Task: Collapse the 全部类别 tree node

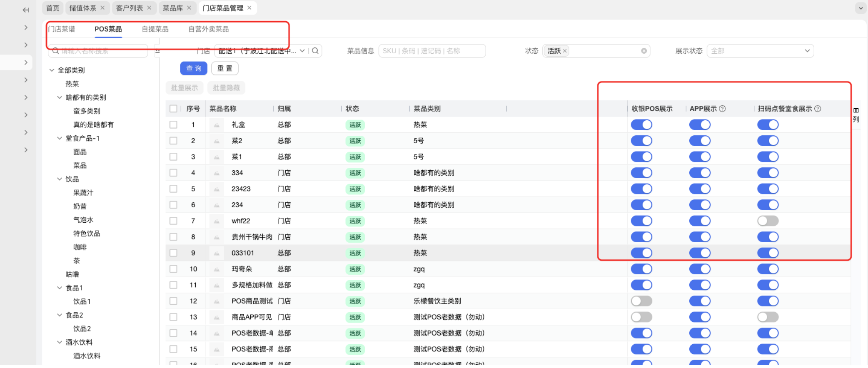Action: pyautogui.click(x=52, y=70)
